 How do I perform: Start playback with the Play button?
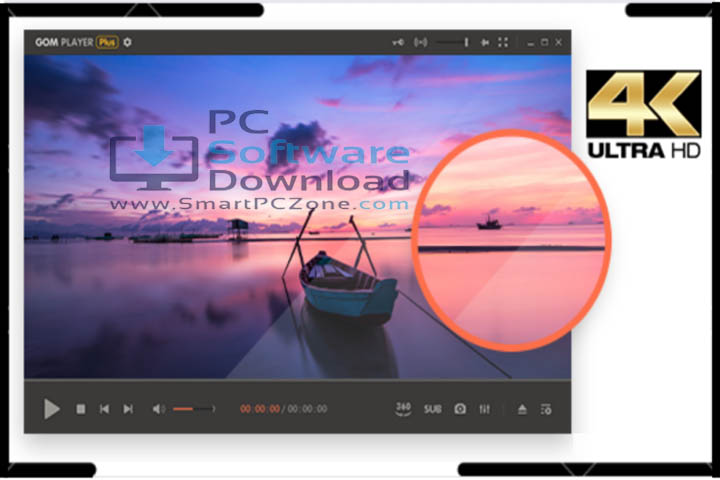51,409
